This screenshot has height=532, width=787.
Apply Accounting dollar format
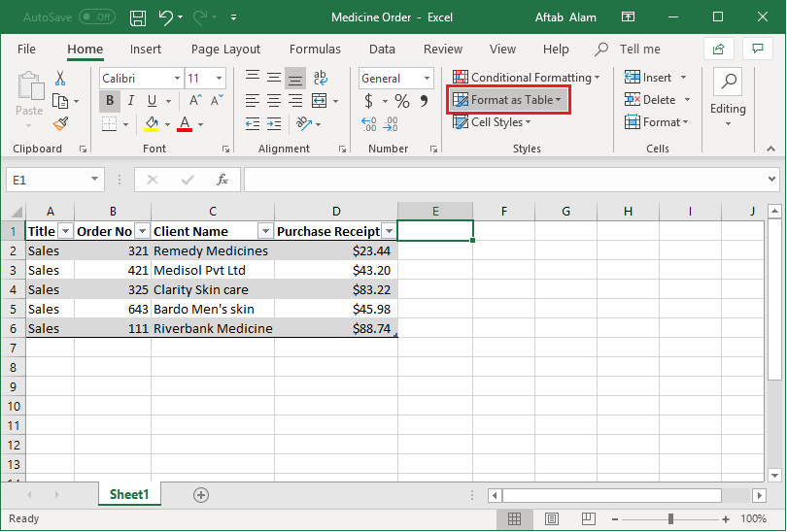coord(368,101)
